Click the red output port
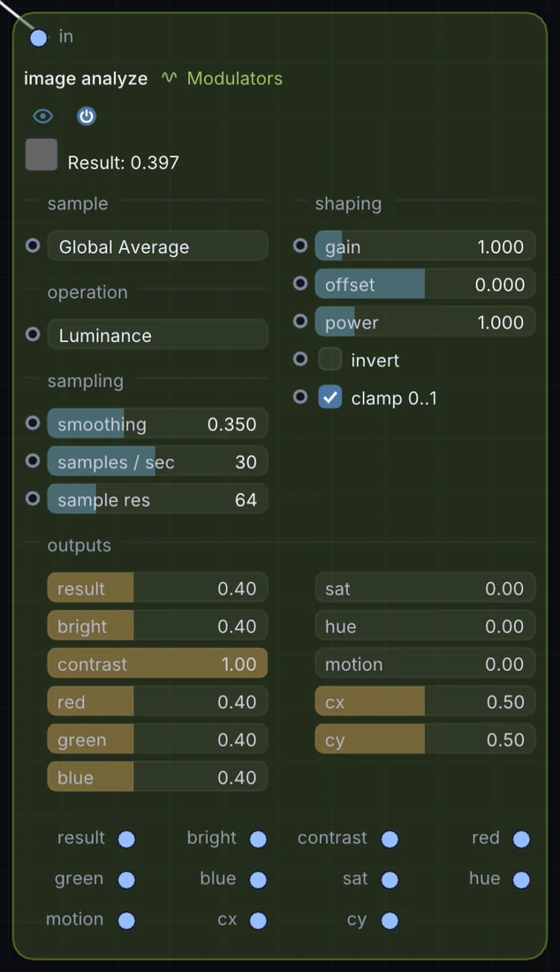This screenshot has width=560, height=972. [521, 839]
